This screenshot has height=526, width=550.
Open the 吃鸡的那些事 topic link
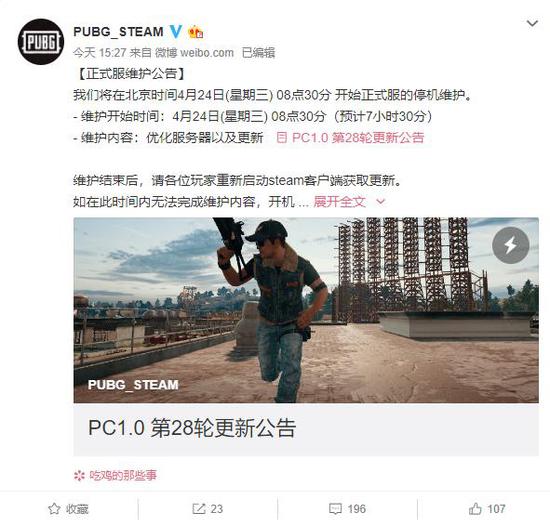click(x=123, y=476)
